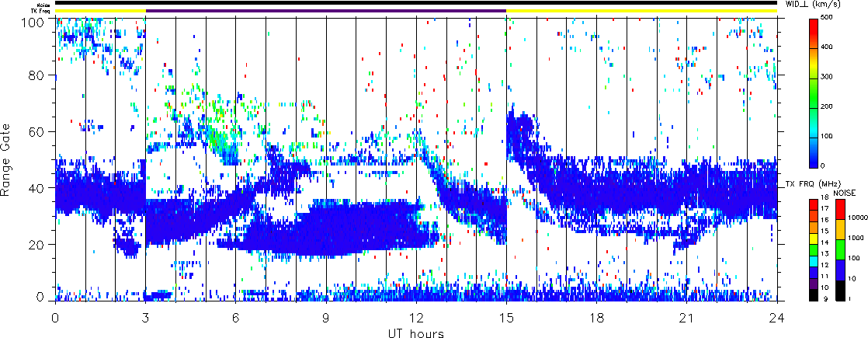Viewport: 868px width, 338px height.
Task: Click the small 'Noise' label top-left
Action: 45,4
